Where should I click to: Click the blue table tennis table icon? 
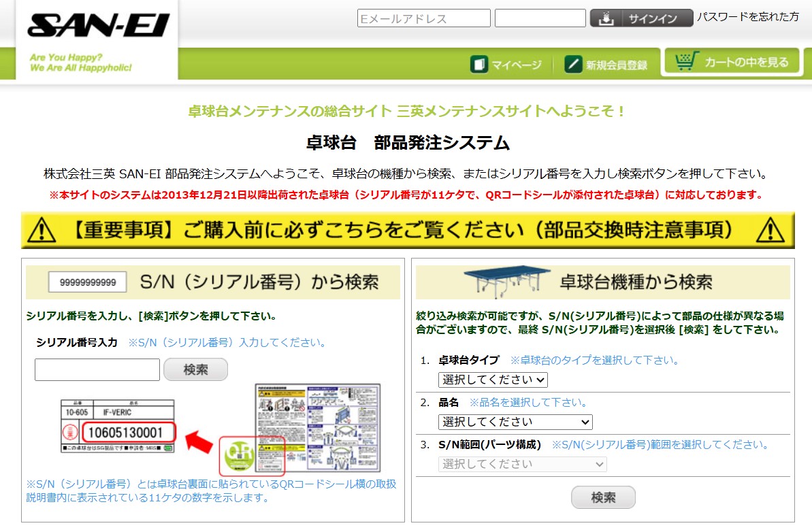click(x=507, y=282)
